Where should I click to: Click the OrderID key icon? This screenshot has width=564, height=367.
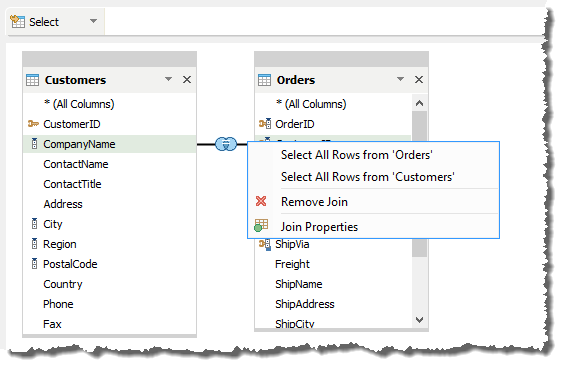point(265,124)
